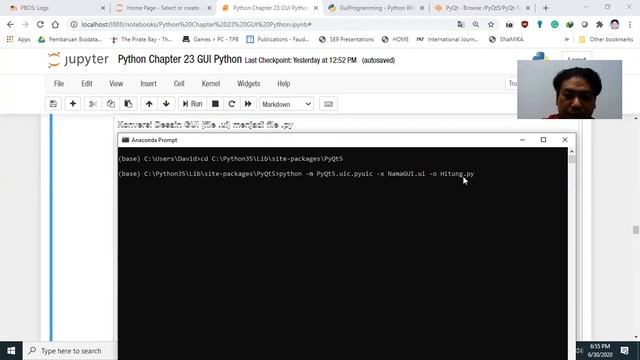Paste cells below icon in toolbar
The height and width of the screenshot is (360, 640).
[128, 104]
